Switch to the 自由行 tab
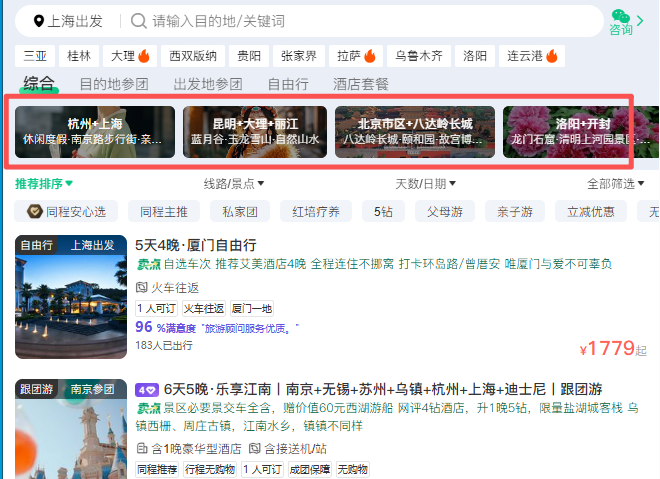Viewport: 660px width, 479px height. click(x=288, y=84)
